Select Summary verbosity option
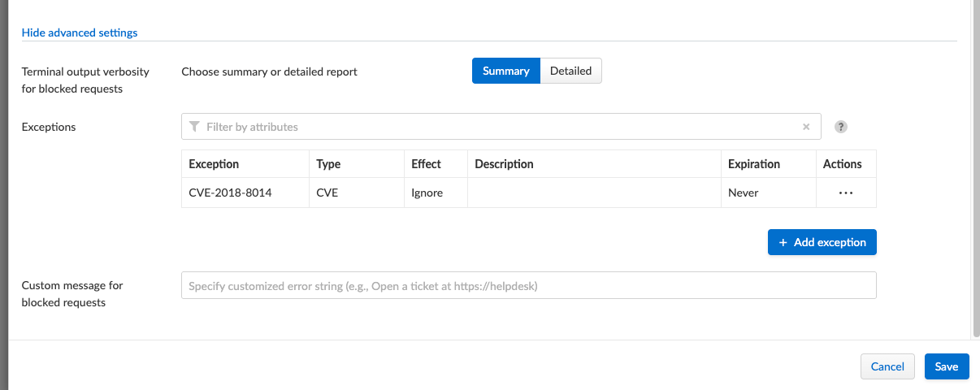The image size is (980, 390). click(505, 71)
